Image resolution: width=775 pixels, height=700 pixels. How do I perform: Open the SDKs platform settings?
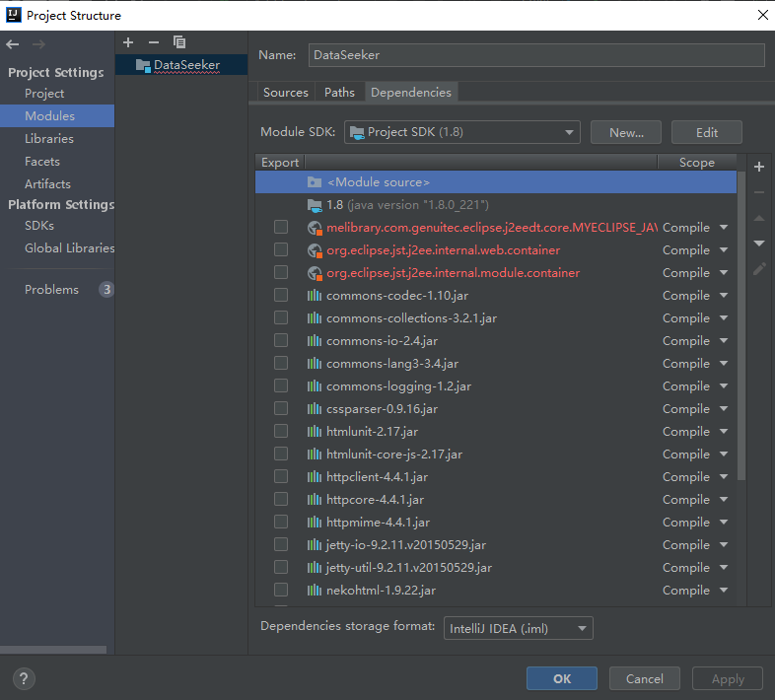click(39, 226)
